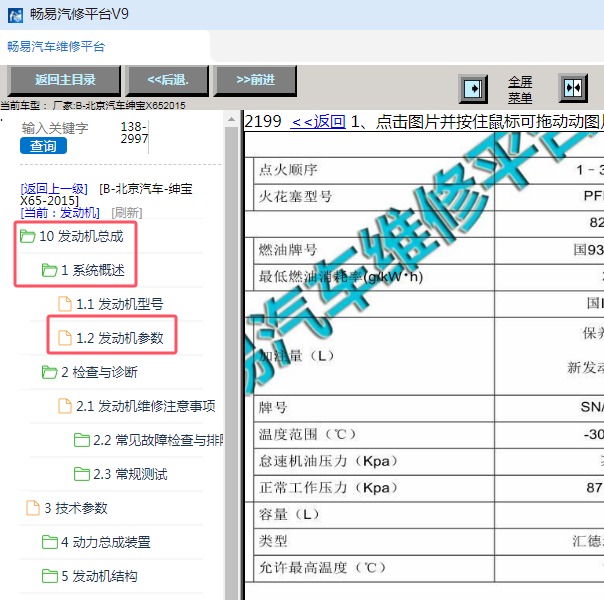Screen dimensions: 604x600
Task: Click the <<返回 link in the content pane
Action: 318,122
